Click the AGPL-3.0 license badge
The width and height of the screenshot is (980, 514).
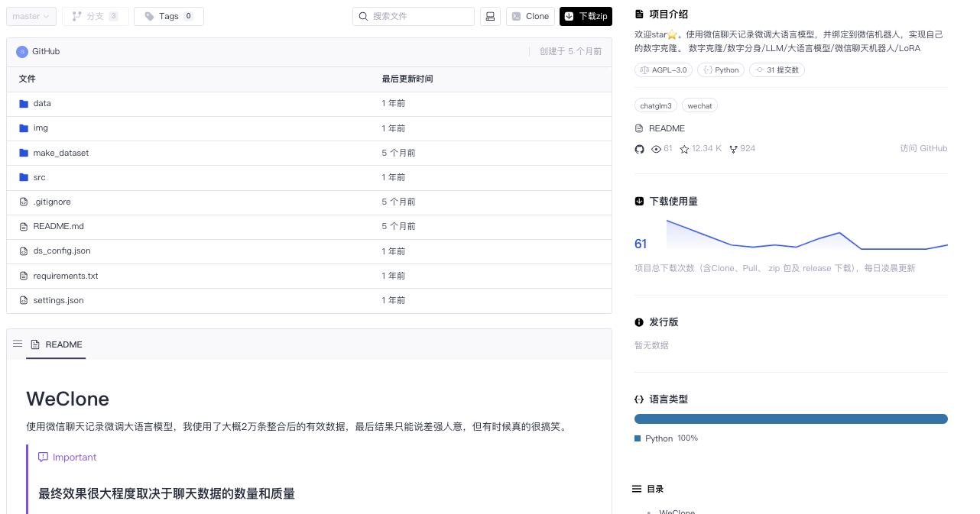click(663, 70)
